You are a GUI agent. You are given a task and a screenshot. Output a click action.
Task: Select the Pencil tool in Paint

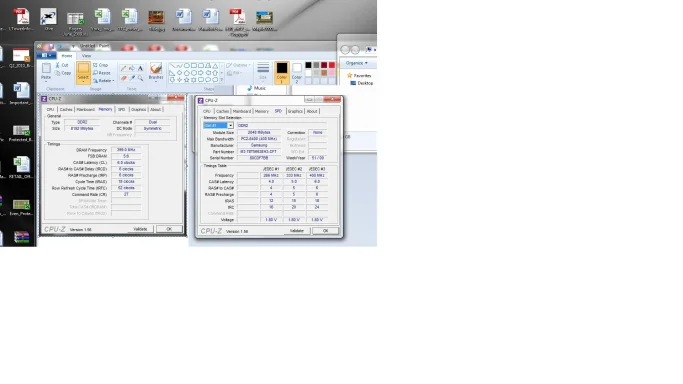124,68
